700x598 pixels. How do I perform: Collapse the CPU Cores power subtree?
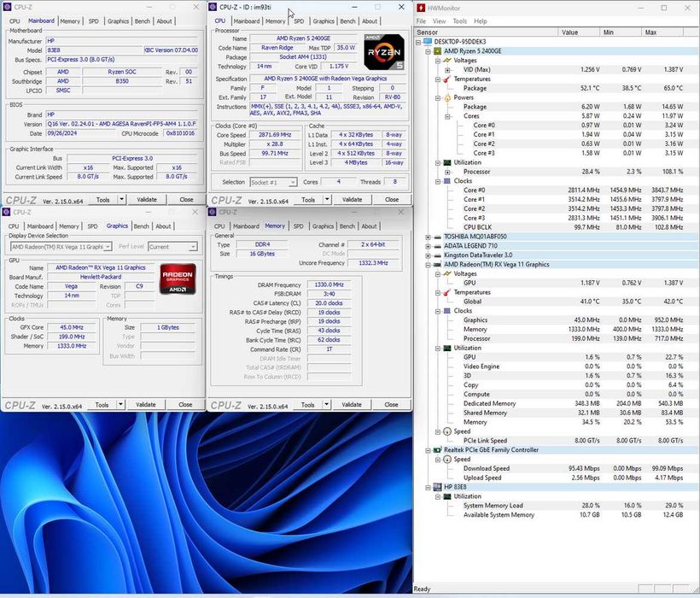[x=447, y=116]
